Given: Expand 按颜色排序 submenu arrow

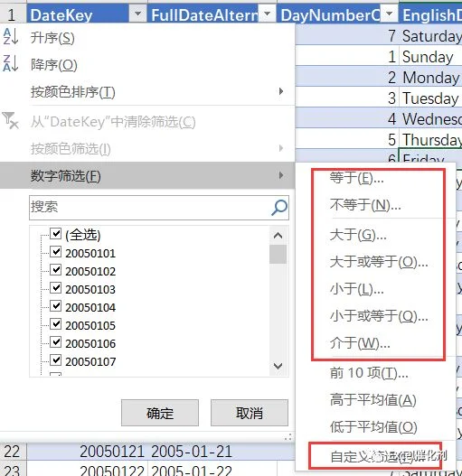Looking at the screenshot, I should 281,91.
